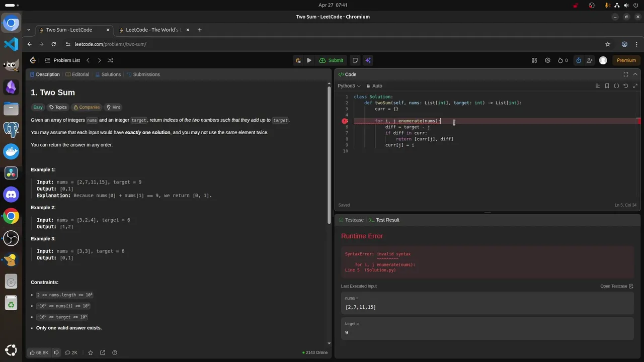The image size is (644, 362).
Task: Open LeetCode settings gear icon
Action: tap(548, 60)
